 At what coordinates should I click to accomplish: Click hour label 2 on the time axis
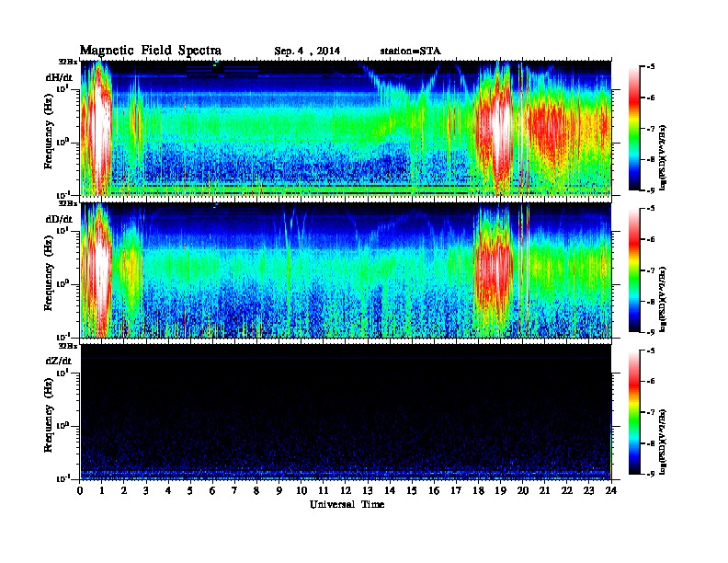pos(124,490)
